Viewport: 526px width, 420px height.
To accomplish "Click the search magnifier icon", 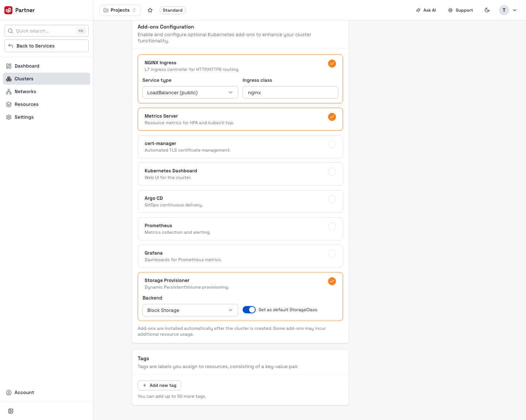I will click(x=11, y=31).
